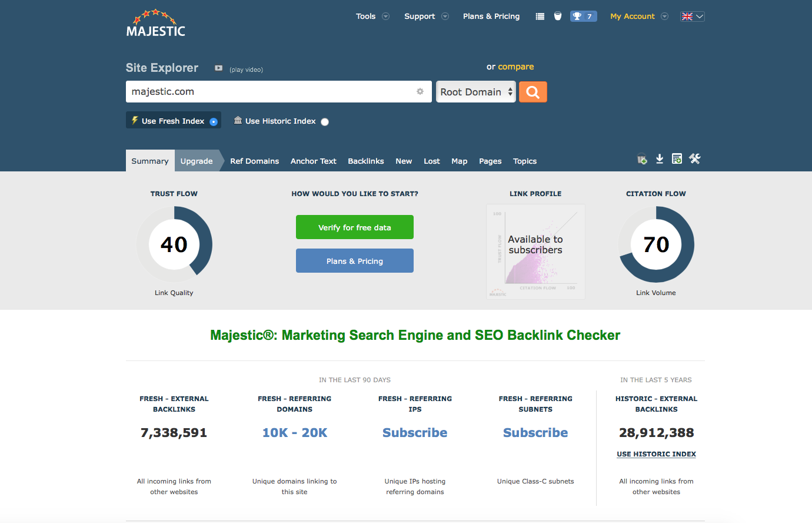Open the Anchor Text tab
This screenshot has width=812, height=523.
coord(313,161)
